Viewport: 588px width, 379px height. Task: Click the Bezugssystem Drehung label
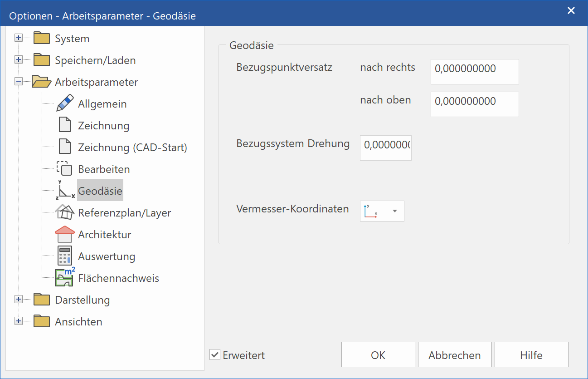293,144
